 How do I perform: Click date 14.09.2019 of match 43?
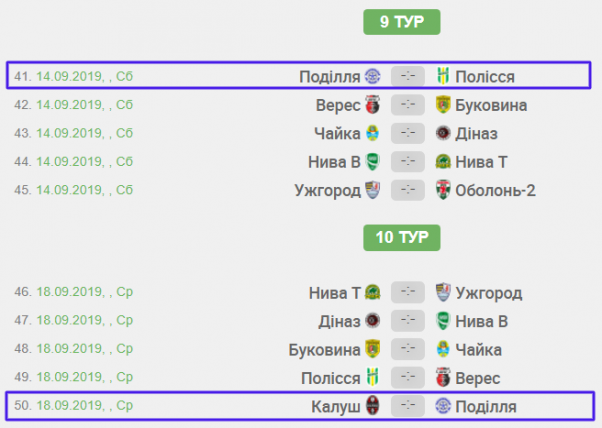coord(68,133)
